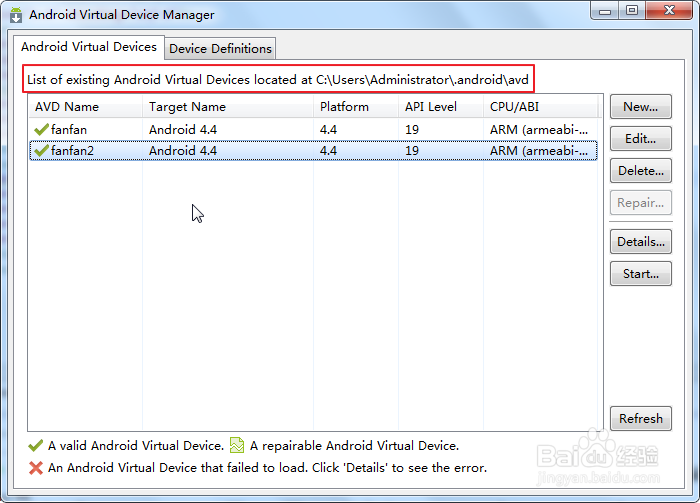This screenshot has width=700, height=503.
Task: Open Edit... for the selected AVD
Action: click(640, 139)
